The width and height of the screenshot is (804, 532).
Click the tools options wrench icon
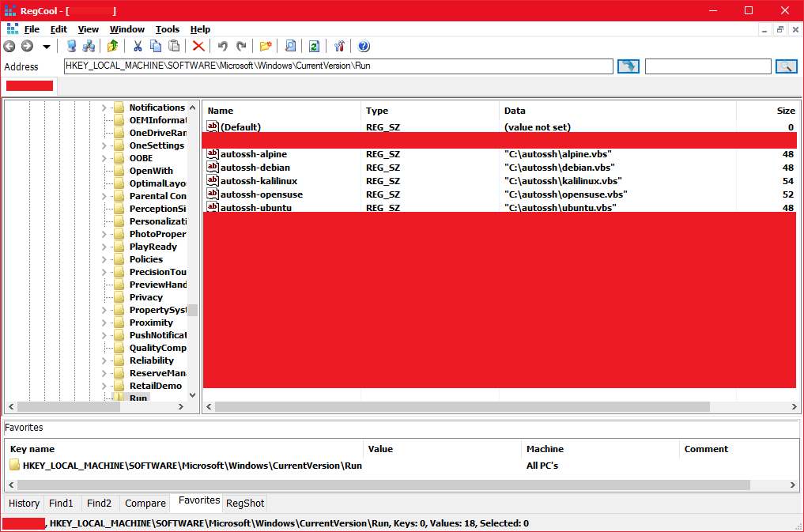tap(339, 46)
